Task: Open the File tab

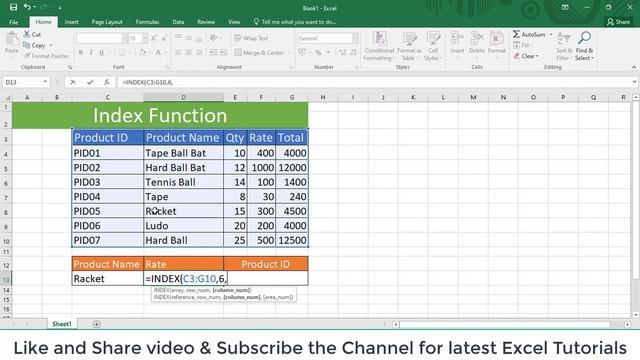Action: pyautogui.click(x=13, y=22)
